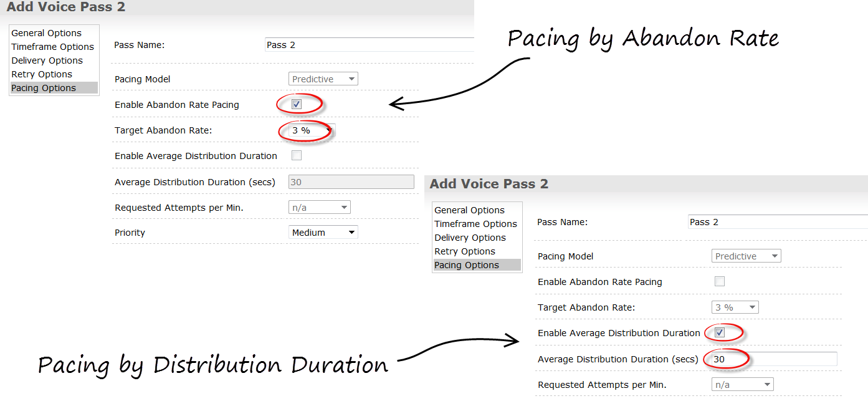Click the Pass Name field in the lower-right panel
Screen dimensions: 868x401
(778, 222)
